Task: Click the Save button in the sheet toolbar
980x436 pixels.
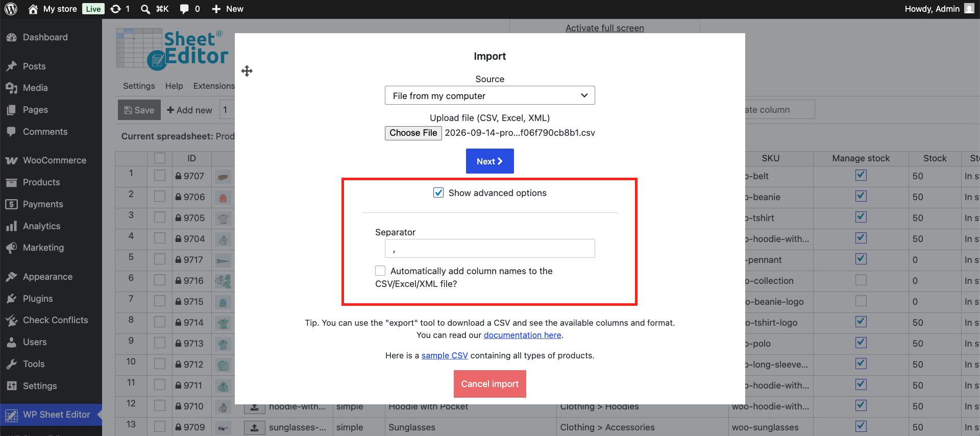Action: (139, 110)
